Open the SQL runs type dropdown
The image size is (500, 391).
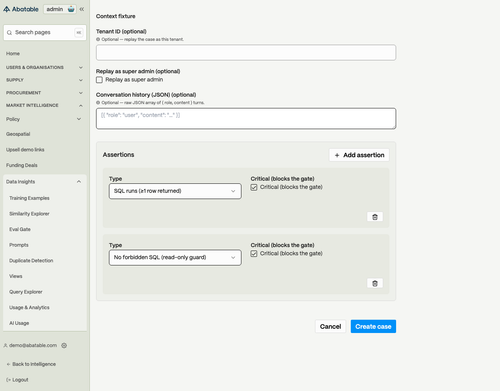(175, 191)
